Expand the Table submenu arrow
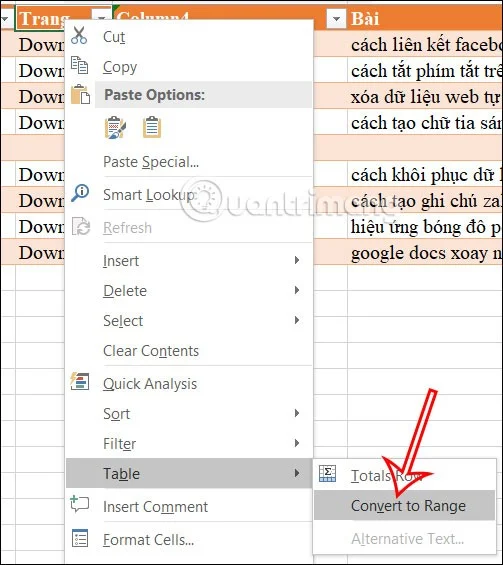This screenshot has height=565, width=503. [297, 473]
